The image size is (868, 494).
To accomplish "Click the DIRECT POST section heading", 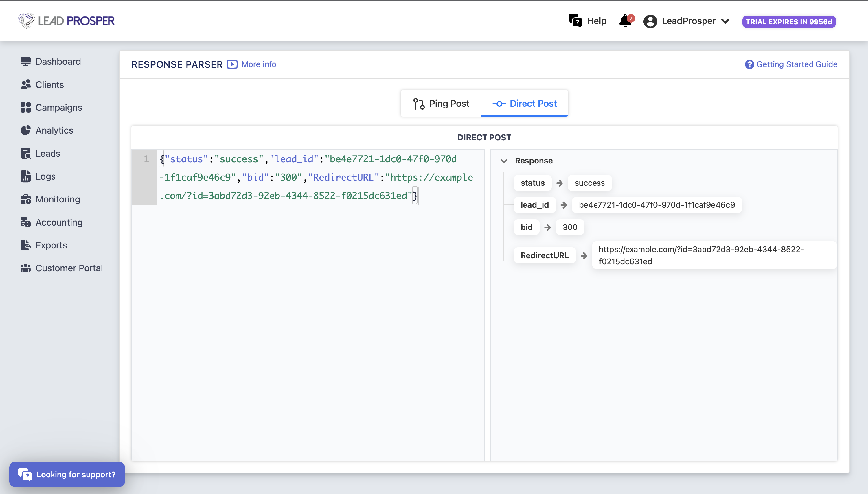I will coord(484,137).
